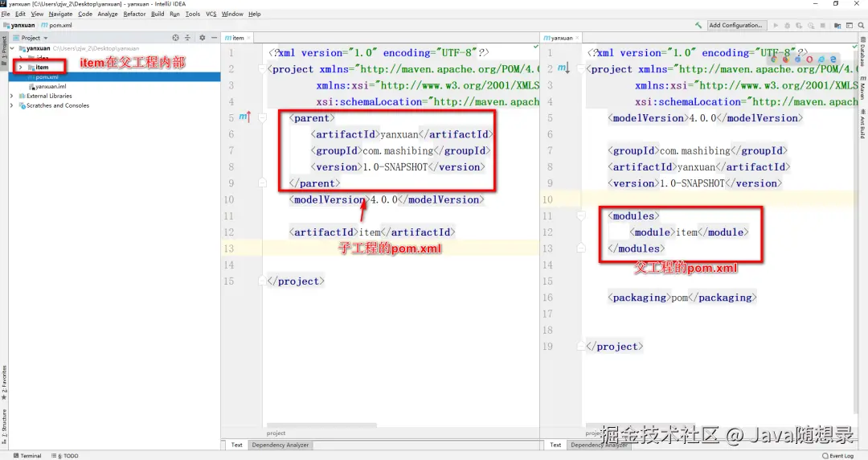Click the Run with Coverage icon

[x=799, y=26]
